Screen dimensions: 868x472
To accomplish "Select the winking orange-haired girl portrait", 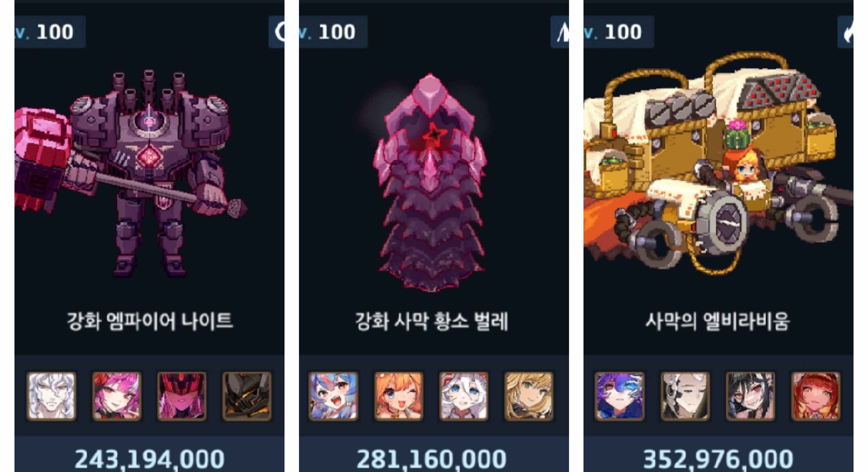I will (x=398, y=396).
